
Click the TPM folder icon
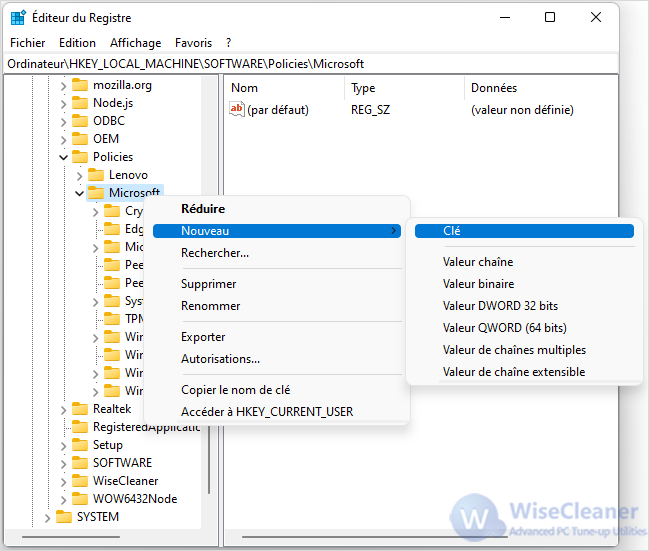click(x=112, y=319)
